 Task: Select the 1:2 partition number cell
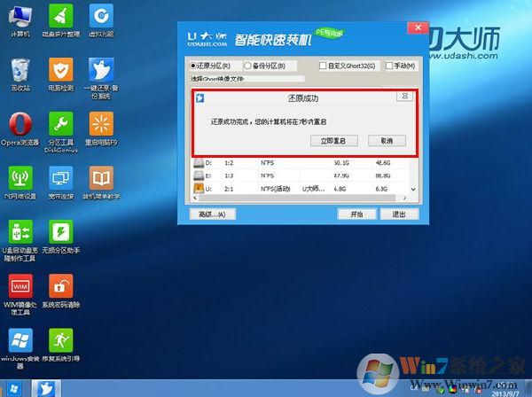point(229,163)
